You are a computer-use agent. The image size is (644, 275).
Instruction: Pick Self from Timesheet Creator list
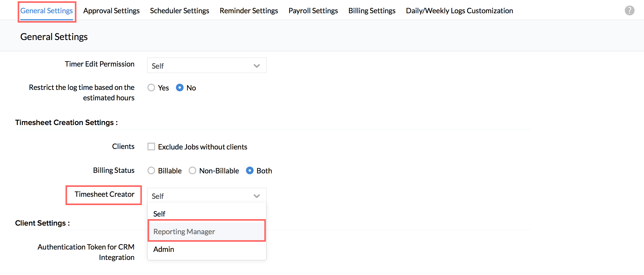click(x=159, y=214)
